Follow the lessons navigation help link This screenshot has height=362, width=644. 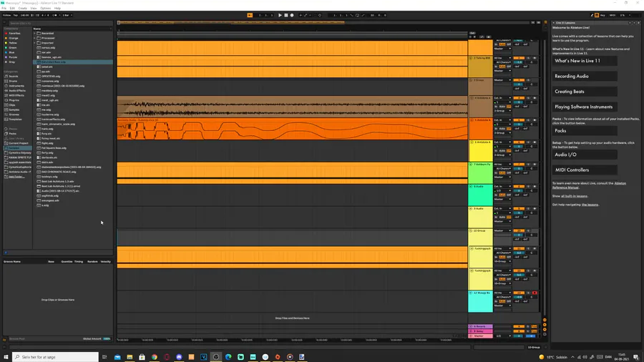coord(590,205)
